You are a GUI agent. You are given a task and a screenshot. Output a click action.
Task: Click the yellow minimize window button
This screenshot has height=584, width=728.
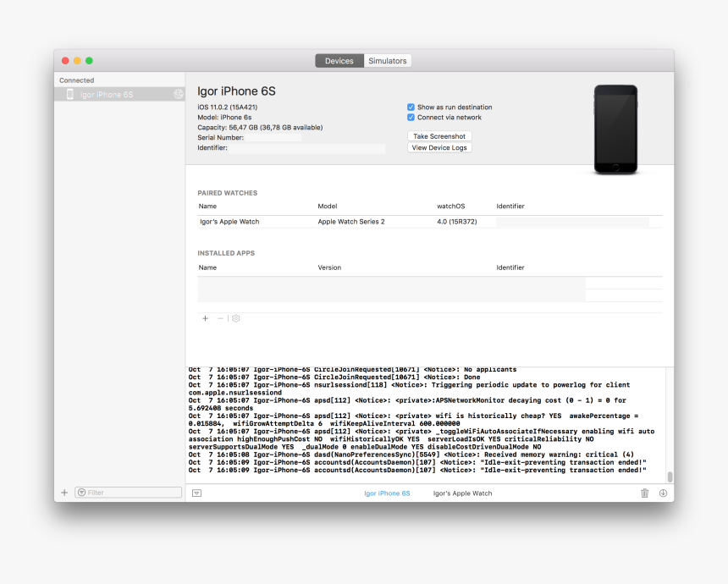(78, 61)
